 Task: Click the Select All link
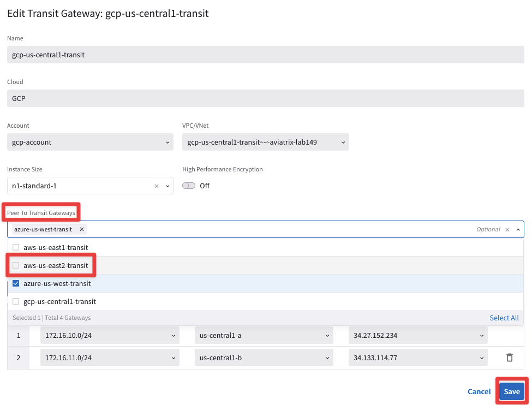click(x=504, y=318)
